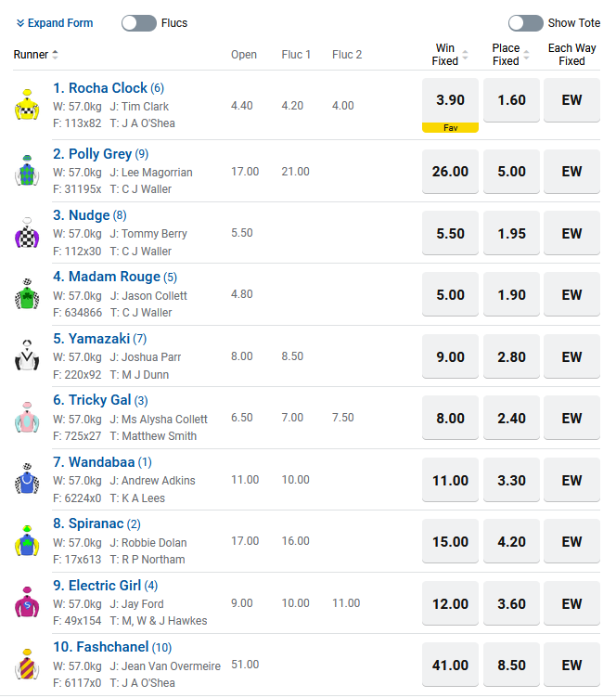Choose Each Way bet for Nudge
616x698 pixels.
pos(571,233)
